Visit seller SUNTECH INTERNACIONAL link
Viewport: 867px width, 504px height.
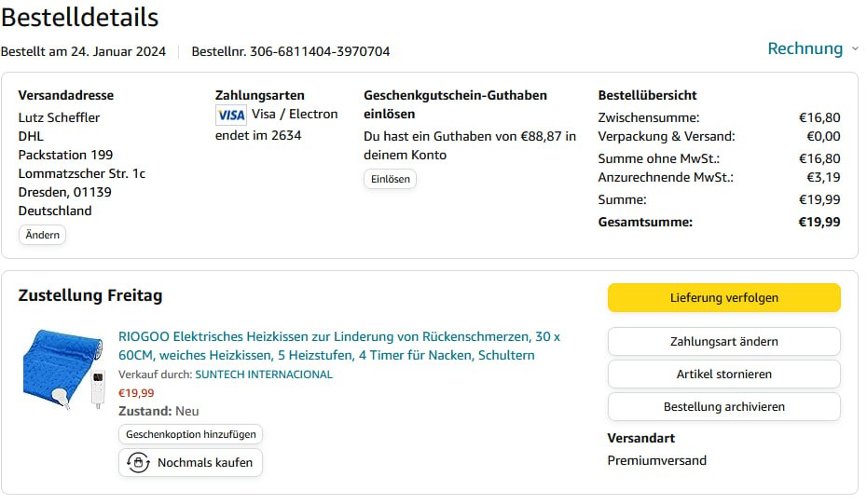[263, 375]
